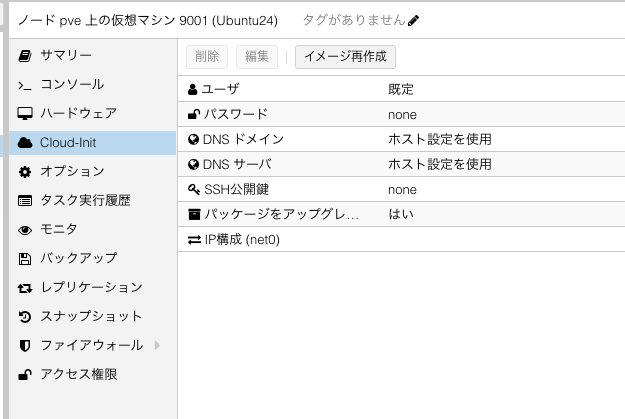Click the オプション gear icon
Screen dimensions: 625x419
click(25, 172)
